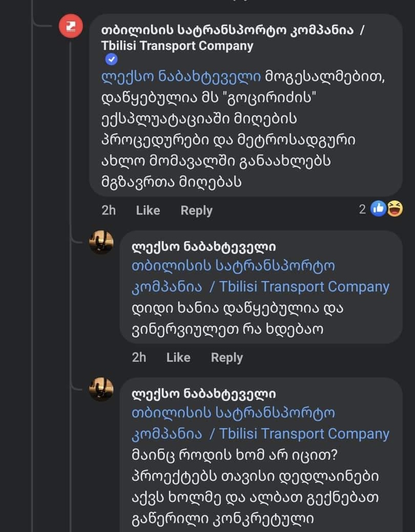This screenshot has width=415, height=532.
Task: Click the 2h timestamp under the first comment
Action: tap(109, 210)
